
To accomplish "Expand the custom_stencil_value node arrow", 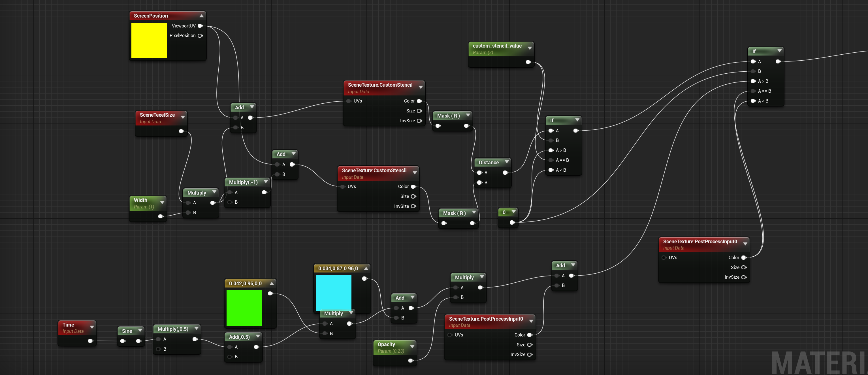I will point(530,48).
